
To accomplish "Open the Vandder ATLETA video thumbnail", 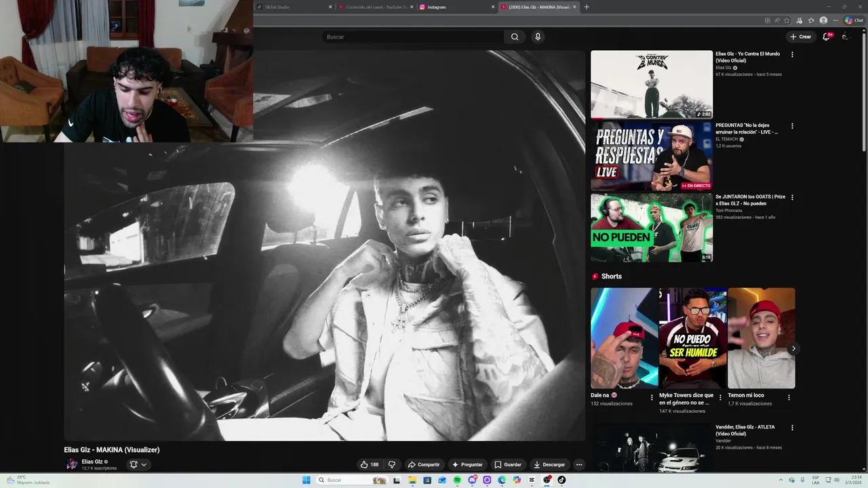I will coord(652,448).
